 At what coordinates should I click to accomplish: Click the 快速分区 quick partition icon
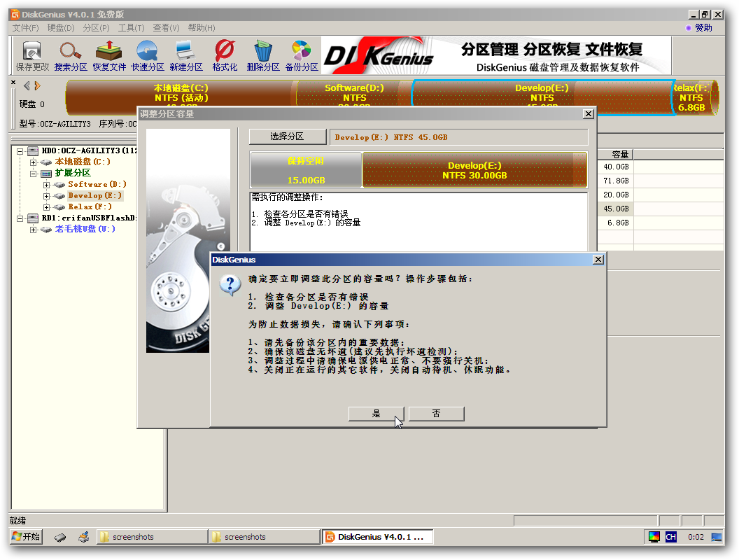148,56
